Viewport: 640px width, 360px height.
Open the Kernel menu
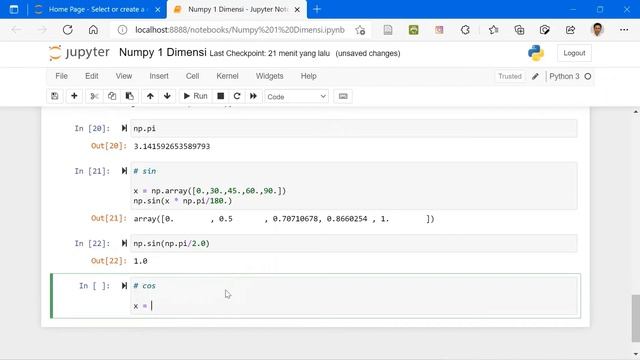tap(227, 76)
